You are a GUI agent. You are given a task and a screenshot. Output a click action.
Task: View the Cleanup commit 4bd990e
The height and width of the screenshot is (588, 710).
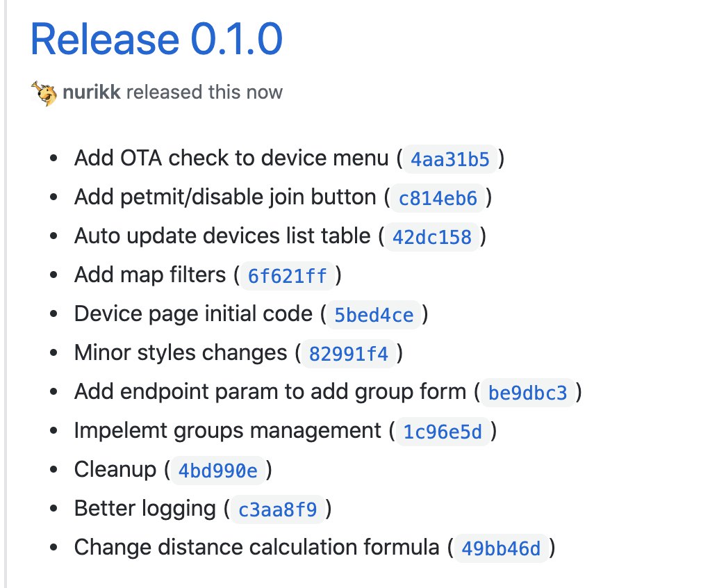[x=218, y=471]
